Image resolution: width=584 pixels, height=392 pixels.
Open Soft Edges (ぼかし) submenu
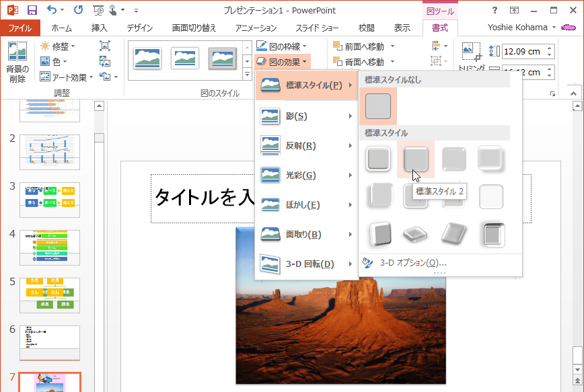(x=307, y=205)
